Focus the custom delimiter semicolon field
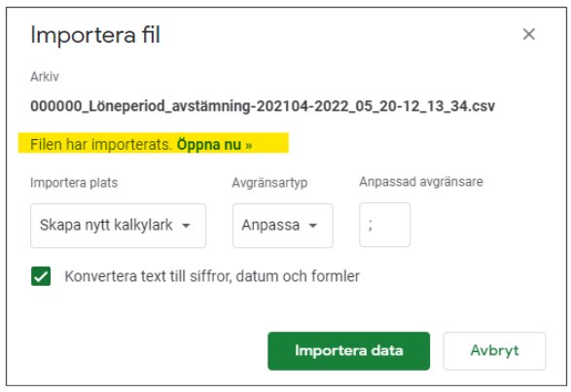571x392 pixels. (385, 225)
